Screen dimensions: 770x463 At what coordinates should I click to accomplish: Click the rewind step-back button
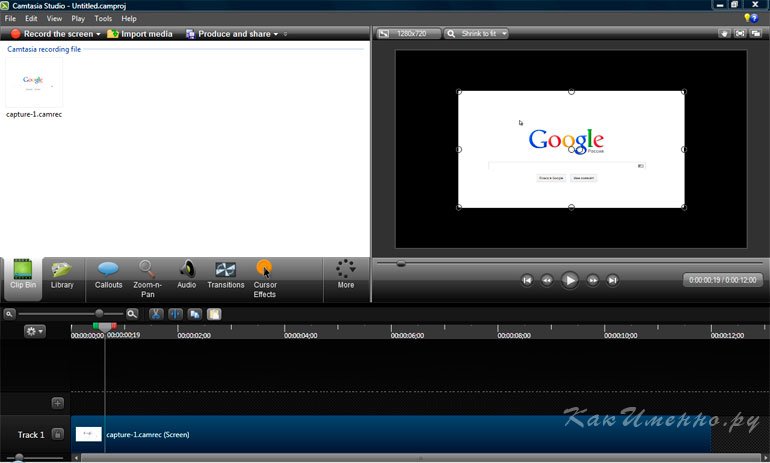[x=547, y=280]
